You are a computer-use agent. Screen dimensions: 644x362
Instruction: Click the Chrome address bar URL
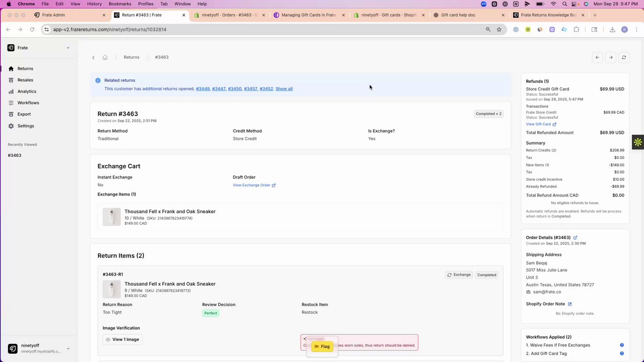[110, 30]
